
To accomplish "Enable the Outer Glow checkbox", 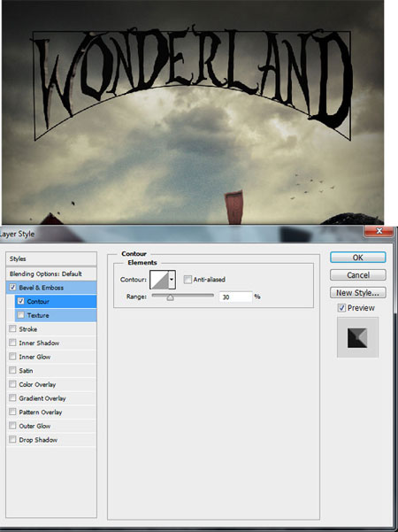I will pyautogui.click(x=12, y=426).
